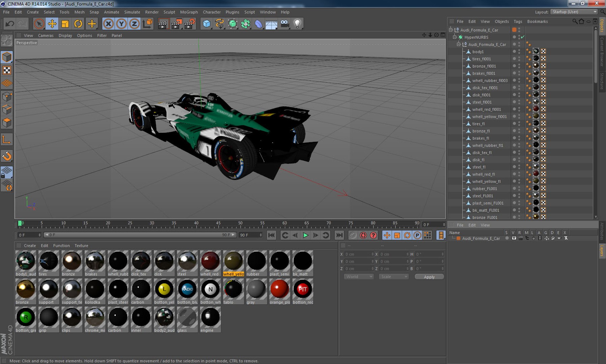
Task: Open the World coordinate dropdown
Action: click(x=359, y=277)
